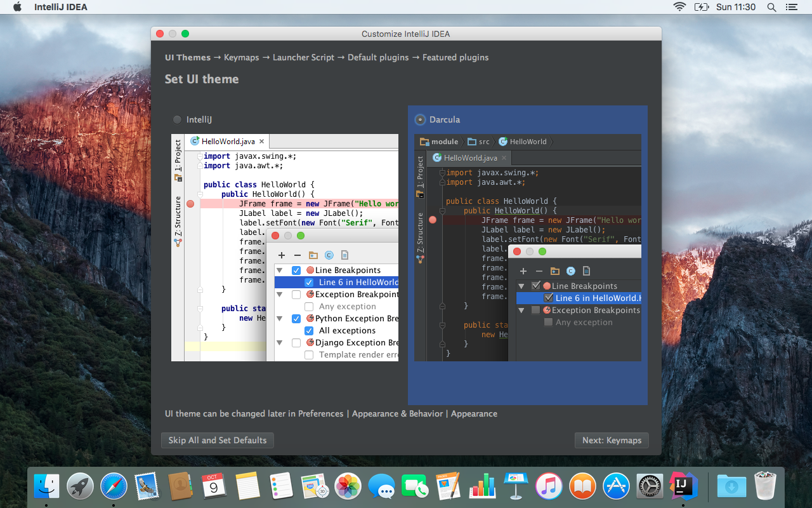
Task: Click the group-by-file folder icon in Breakpoints toolbar
Action: (313, 255)
